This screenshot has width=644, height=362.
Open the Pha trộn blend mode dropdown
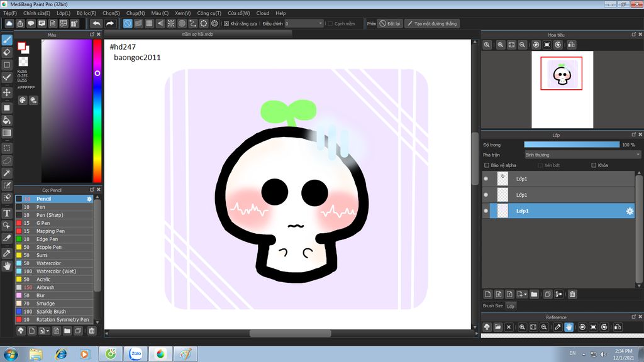582,155
